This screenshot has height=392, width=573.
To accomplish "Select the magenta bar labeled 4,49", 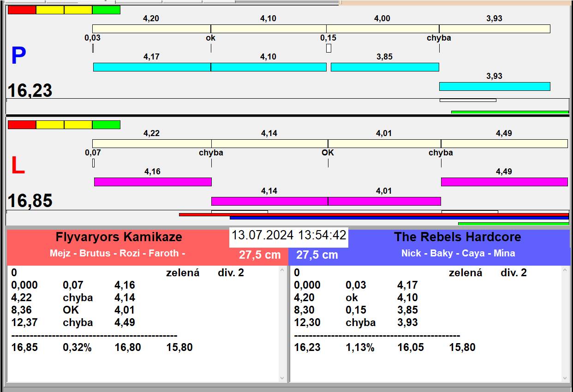I will (x=504, y=182).
